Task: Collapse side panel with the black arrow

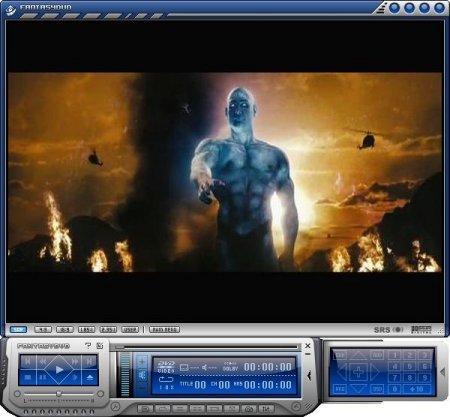Action: pos(309,375)
